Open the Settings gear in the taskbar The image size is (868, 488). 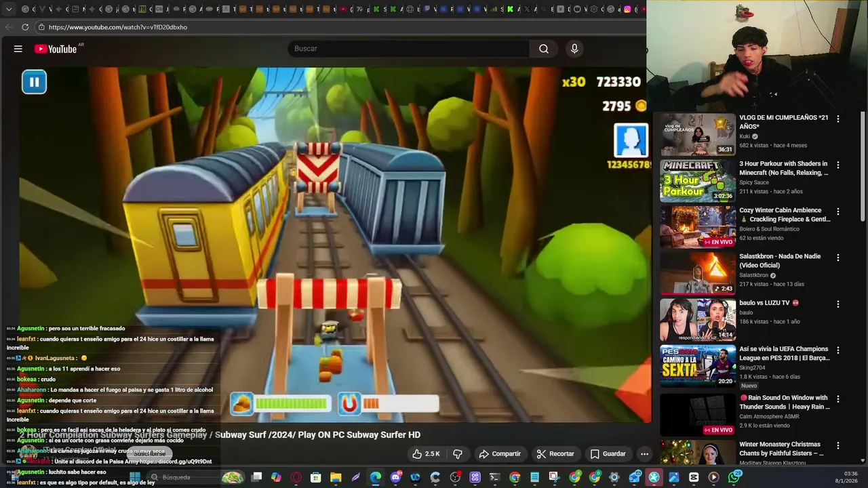[x=614, y=477]
